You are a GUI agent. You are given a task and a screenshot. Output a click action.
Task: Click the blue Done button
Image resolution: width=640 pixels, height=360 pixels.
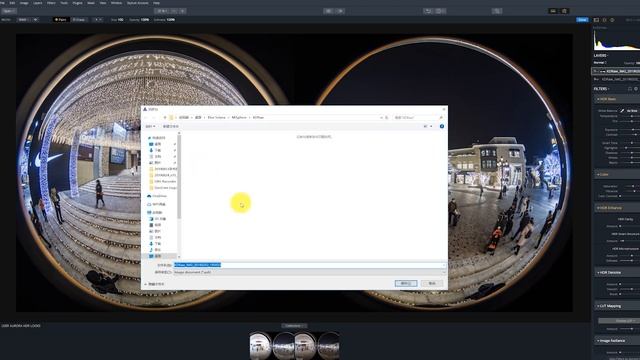point(582,20)
